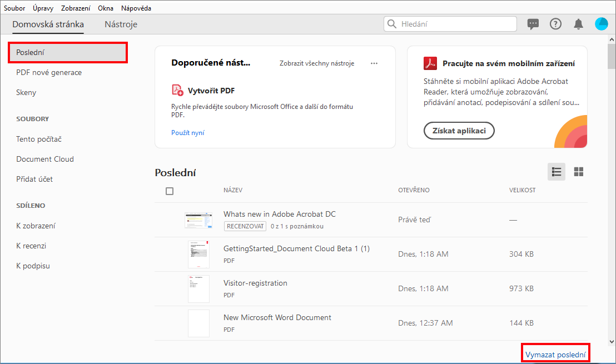This screenshot has height=364, width=616.
Task: Click Zobrazit všechny nástroje link
Action: [317, 63]
